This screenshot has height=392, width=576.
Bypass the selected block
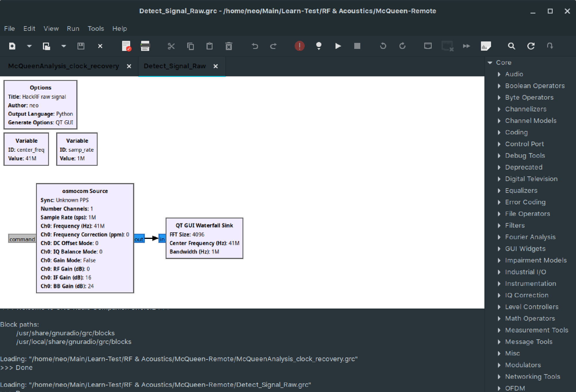click(x=466, y=46)
